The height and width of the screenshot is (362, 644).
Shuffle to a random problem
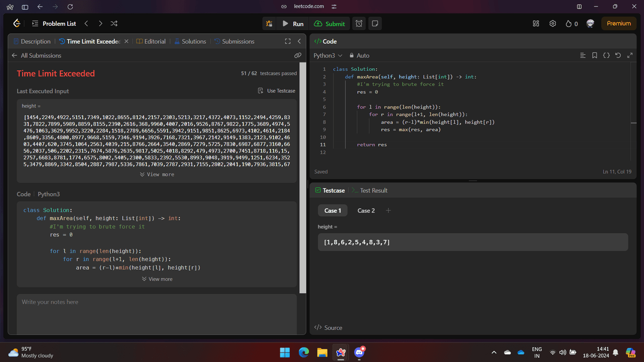point(114,24)
